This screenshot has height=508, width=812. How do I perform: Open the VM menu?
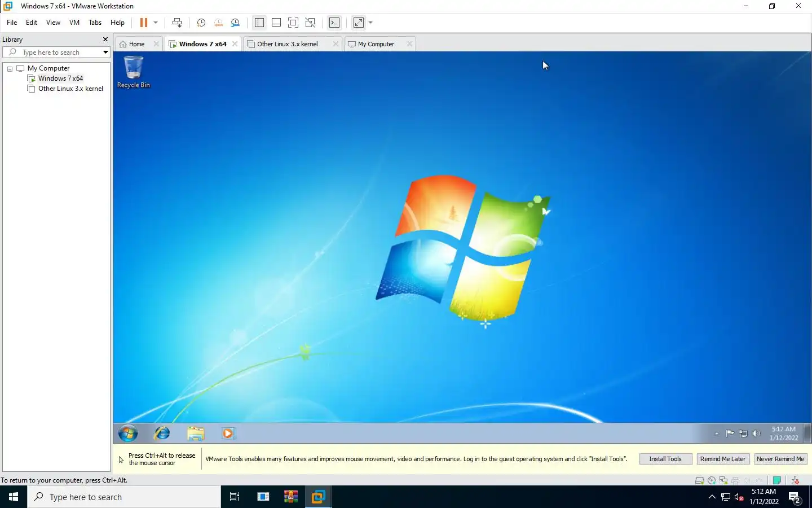tap(74, 23)
